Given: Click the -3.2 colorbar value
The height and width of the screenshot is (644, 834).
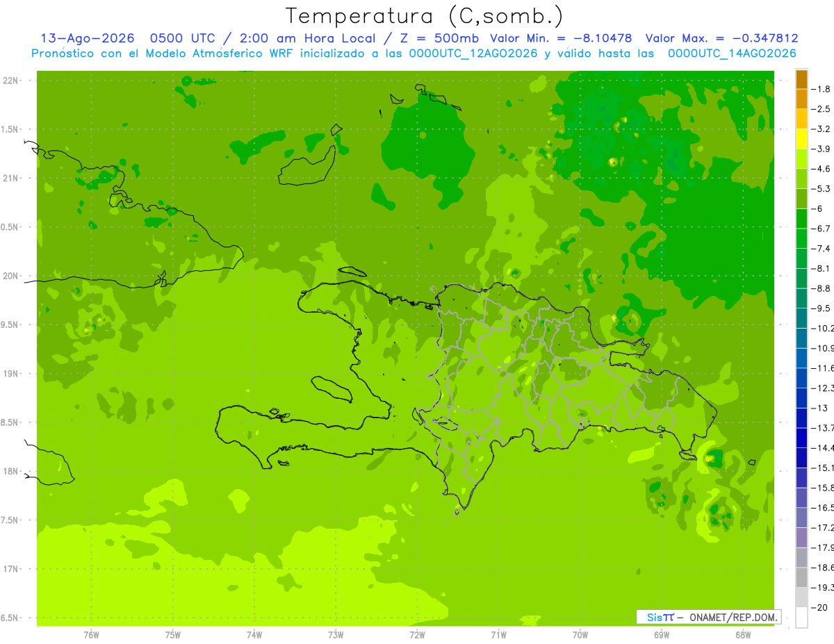Looking at the screenshot, I should point(821,129).
